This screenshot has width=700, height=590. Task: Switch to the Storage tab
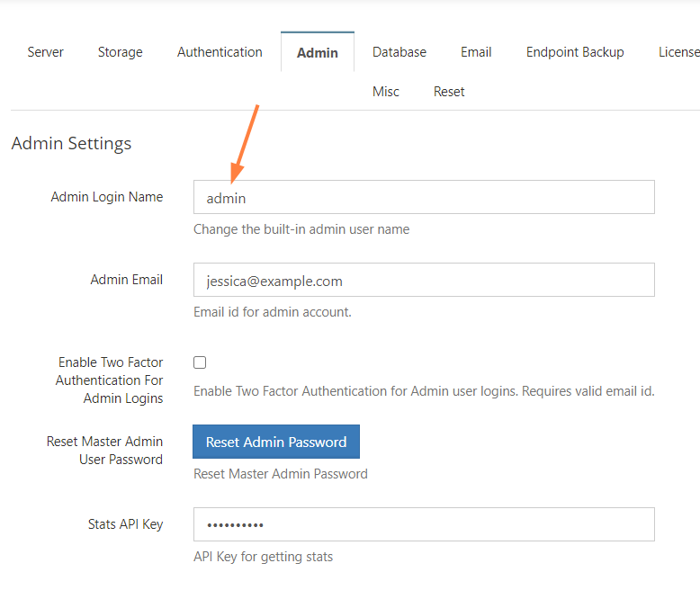pyautogui.click(x=120, y=52)
